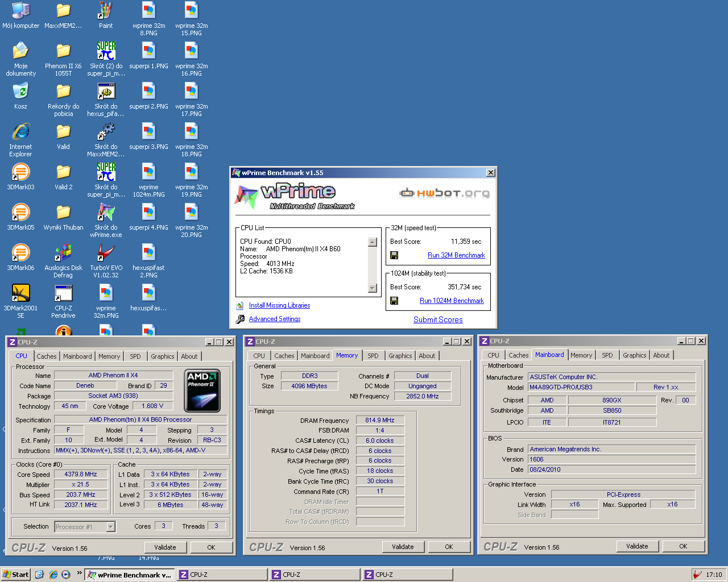Launch 3DMark2001 SE desktop icon

(x=20, y=293)
